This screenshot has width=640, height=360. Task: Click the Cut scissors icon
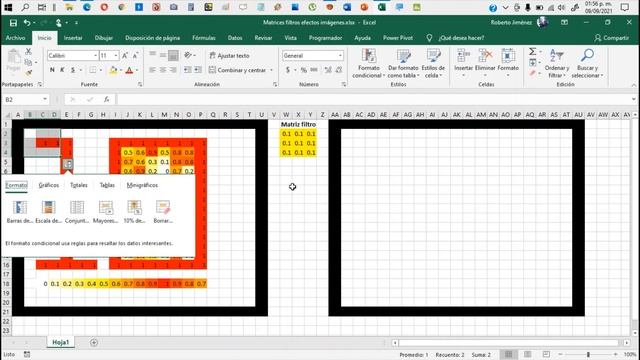click(x=28, y=52)
